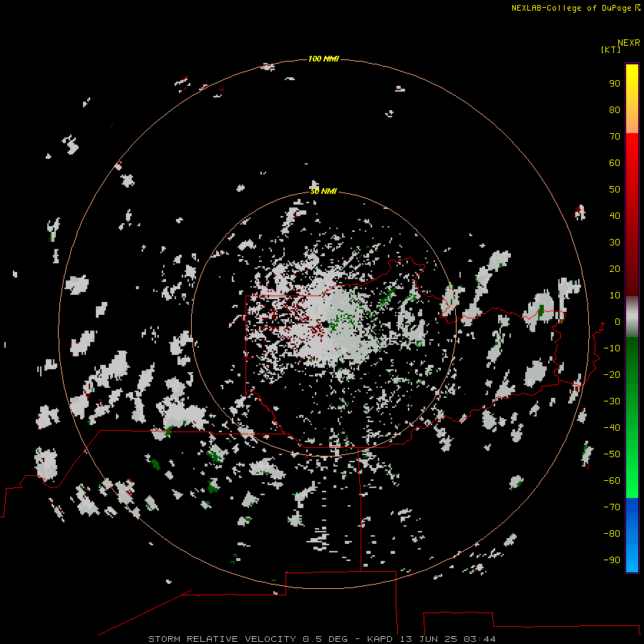Click the NEXR label above the color scale
Image resolution: width=644 pixels, height=644 pixels.
(x=629, y=43)
